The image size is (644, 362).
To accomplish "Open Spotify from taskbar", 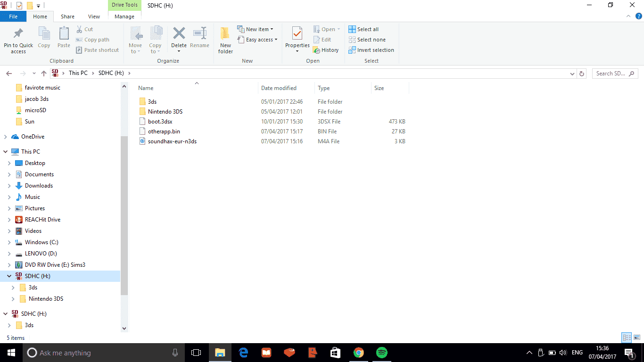I will 382,353.
